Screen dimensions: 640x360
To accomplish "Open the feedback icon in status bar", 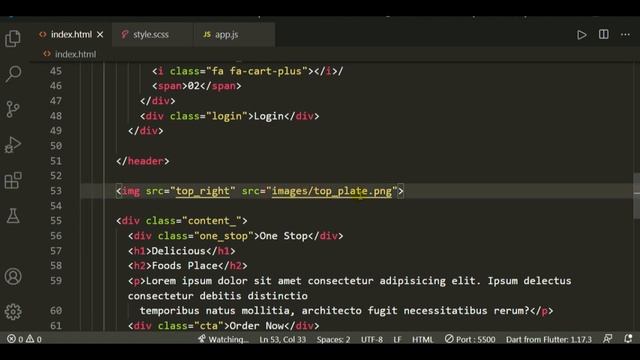I will coord(607,338).
